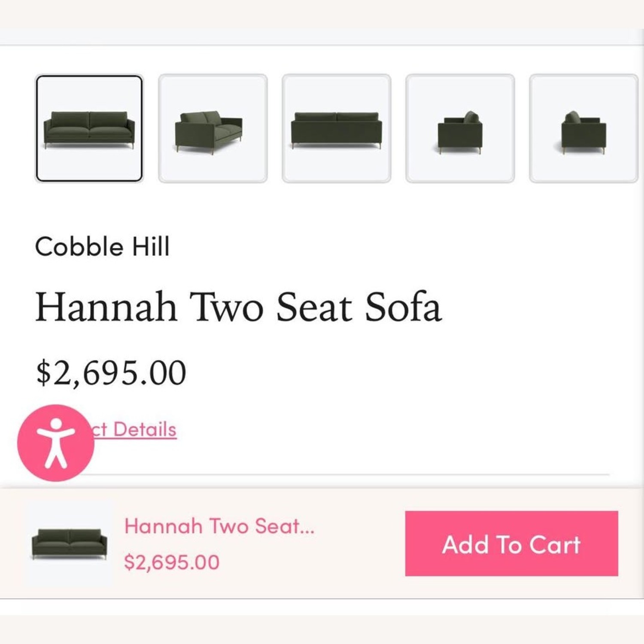The image size is (644, 644).
Task: Switch to the back view sofa thumbnail
Action: tap(337, 128)
